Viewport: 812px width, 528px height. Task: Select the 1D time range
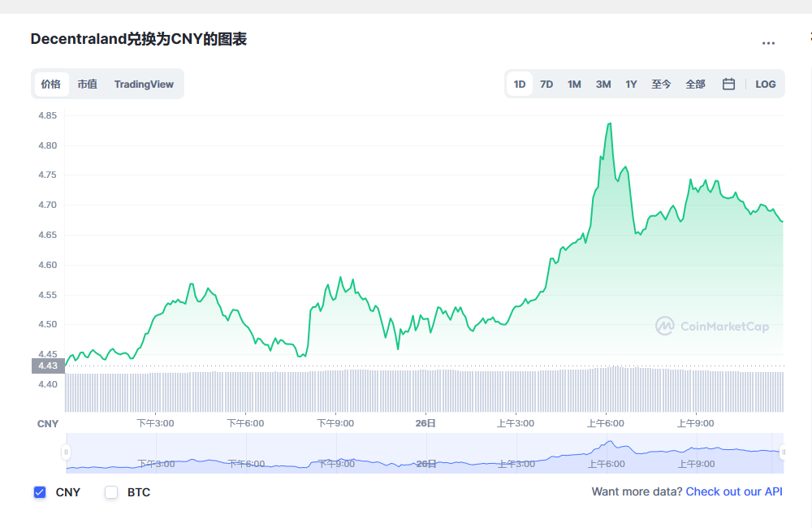(x=520, y=84)
